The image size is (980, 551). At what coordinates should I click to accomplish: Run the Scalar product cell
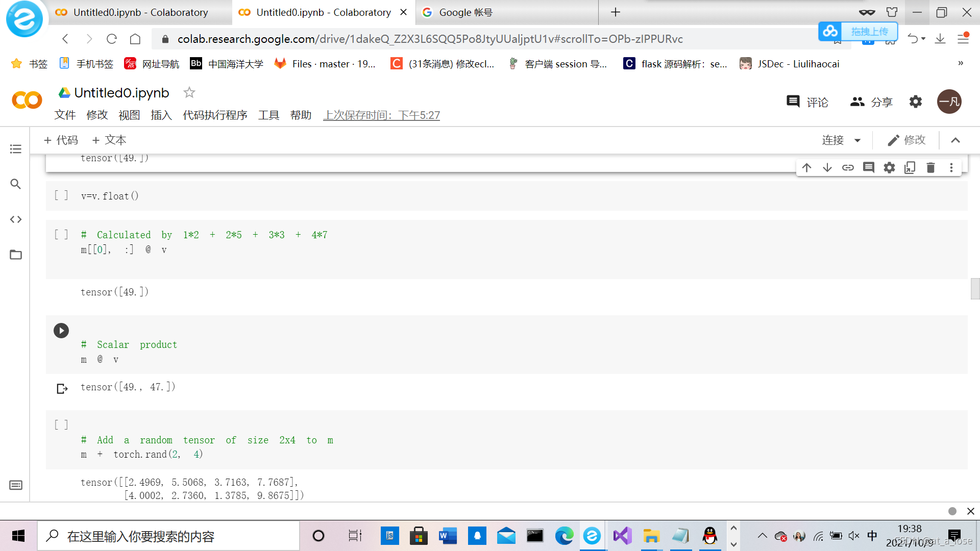click(x=61, y=331)
